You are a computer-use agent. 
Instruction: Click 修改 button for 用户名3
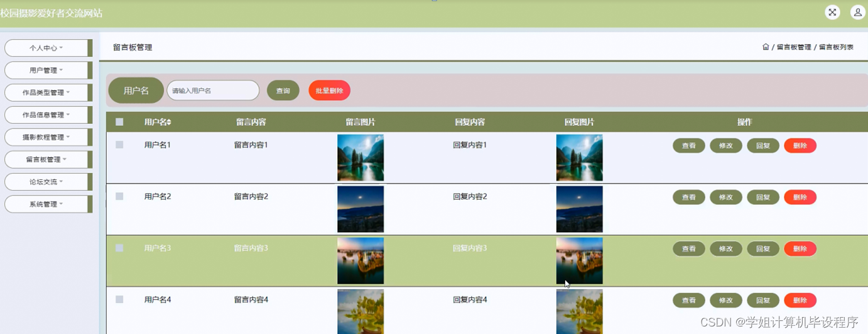[x=726, y=248]
